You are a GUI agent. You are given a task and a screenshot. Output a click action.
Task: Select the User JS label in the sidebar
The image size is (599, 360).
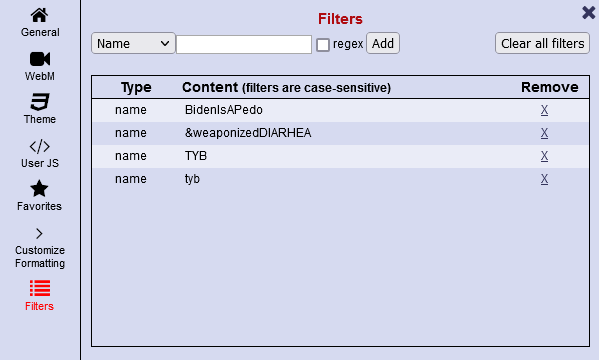click(x=40, y=163)
